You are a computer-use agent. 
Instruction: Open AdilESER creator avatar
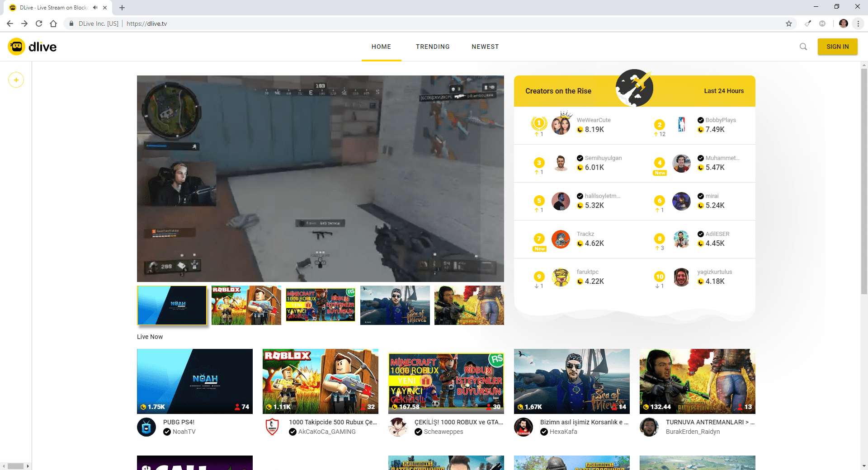coord(681,239)
